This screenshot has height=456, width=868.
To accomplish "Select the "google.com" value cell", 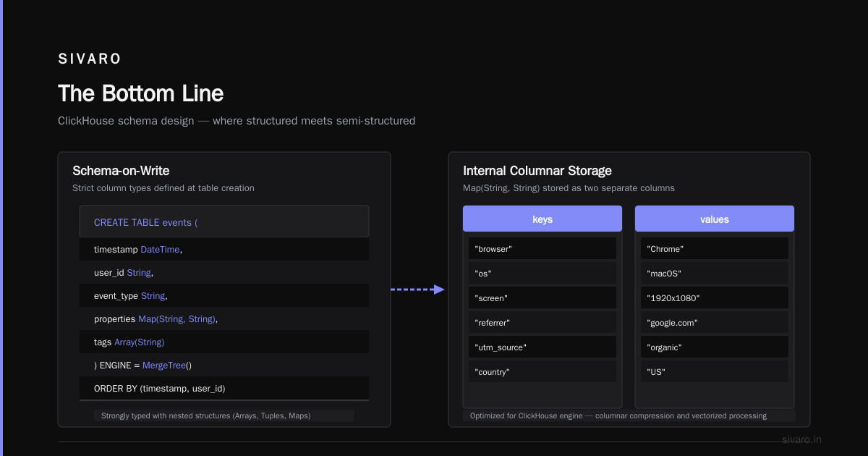I will pyautogui.click(x=715, y=322).
